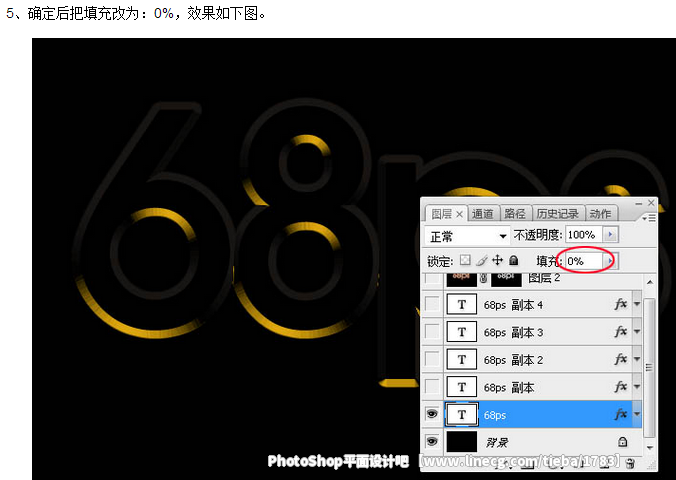Switch to the 通道 tab
This screenshot has height=480, width=676.
pos(483,213)
